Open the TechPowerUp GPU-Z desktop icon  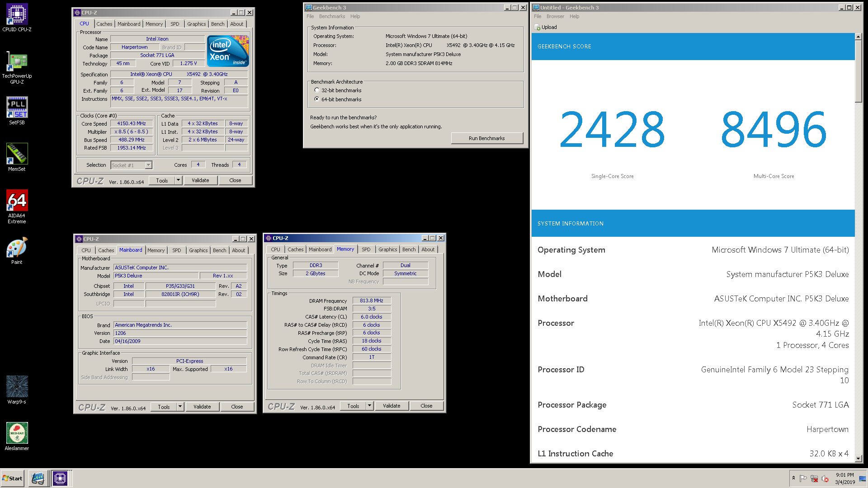(x=17, y=67)
